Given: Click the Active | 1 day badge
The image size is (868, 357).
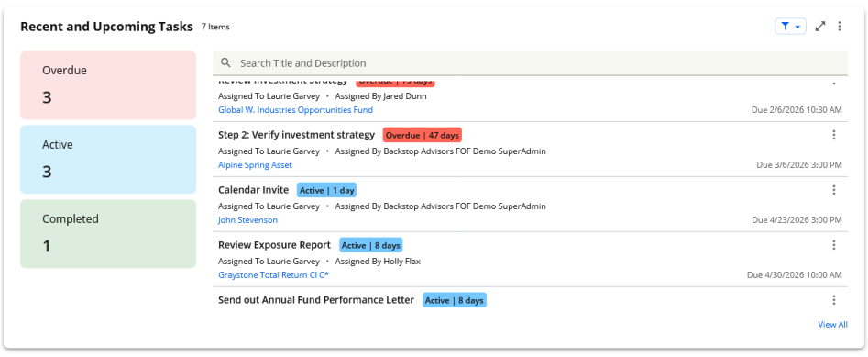Looking at the screenshot, I should pyautogui.click(x=326, y=190).
